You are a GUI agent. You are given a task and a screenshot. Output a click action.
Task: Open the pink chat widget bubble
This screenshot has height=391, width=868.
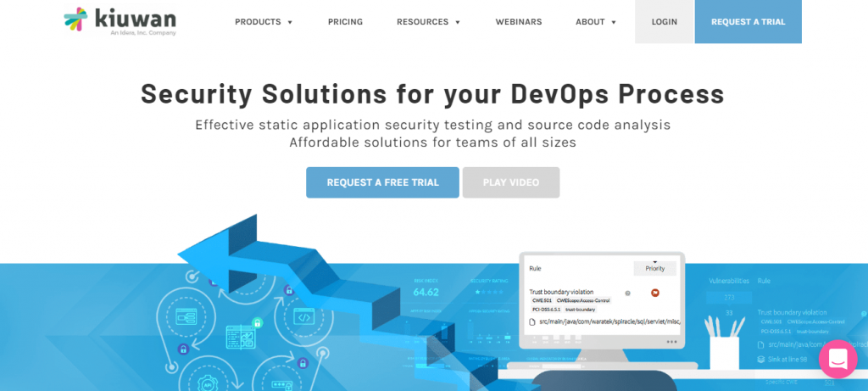(838, 359)
